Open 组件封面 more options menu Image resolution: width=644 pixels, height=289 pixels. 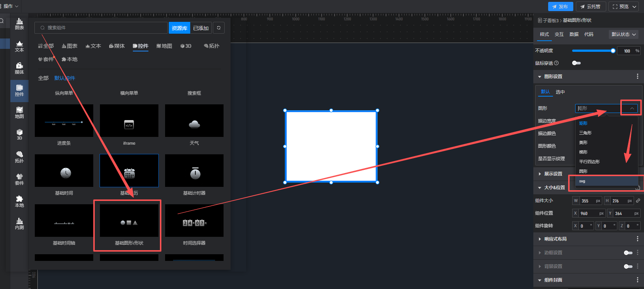click(x=637, y=280)
